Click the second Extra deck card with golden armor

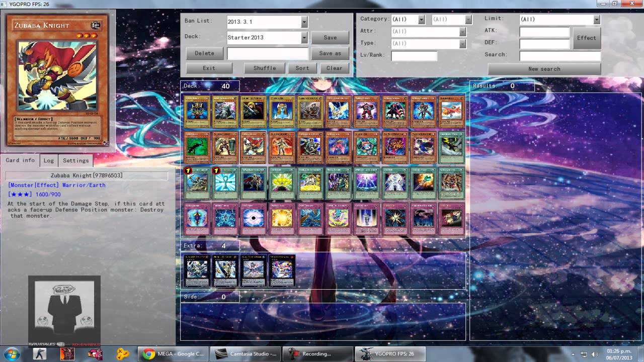click(225, 271)
